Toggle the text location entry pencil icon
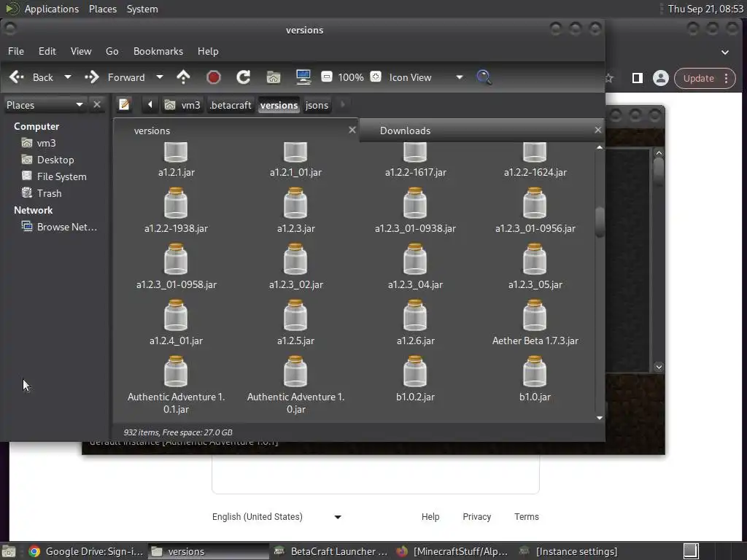747x560 pixels. (x=124, y=104)
